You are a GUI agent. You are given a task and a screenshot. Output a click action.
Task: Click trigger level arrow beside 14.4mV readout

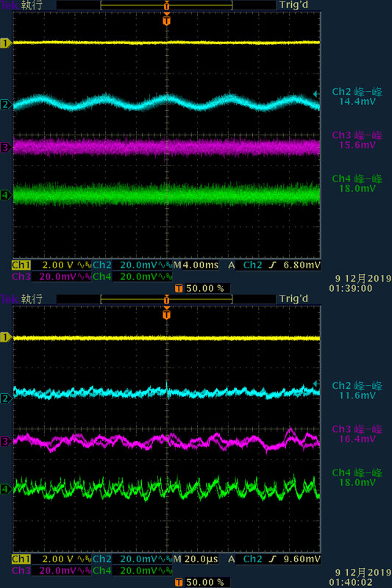pyautogui.click(x=316, y=94)
